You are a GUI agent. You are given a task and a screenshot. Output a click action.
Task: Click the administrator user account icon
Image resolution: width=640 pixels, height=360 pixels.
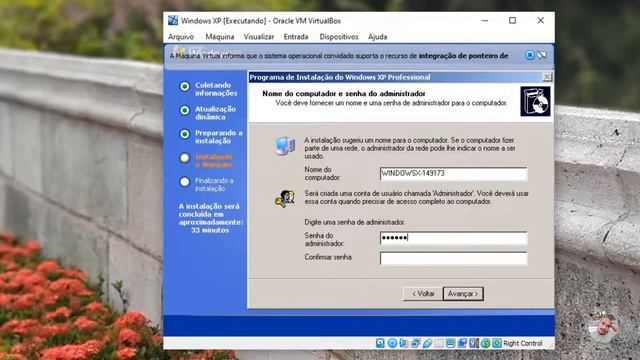[285, 199]
